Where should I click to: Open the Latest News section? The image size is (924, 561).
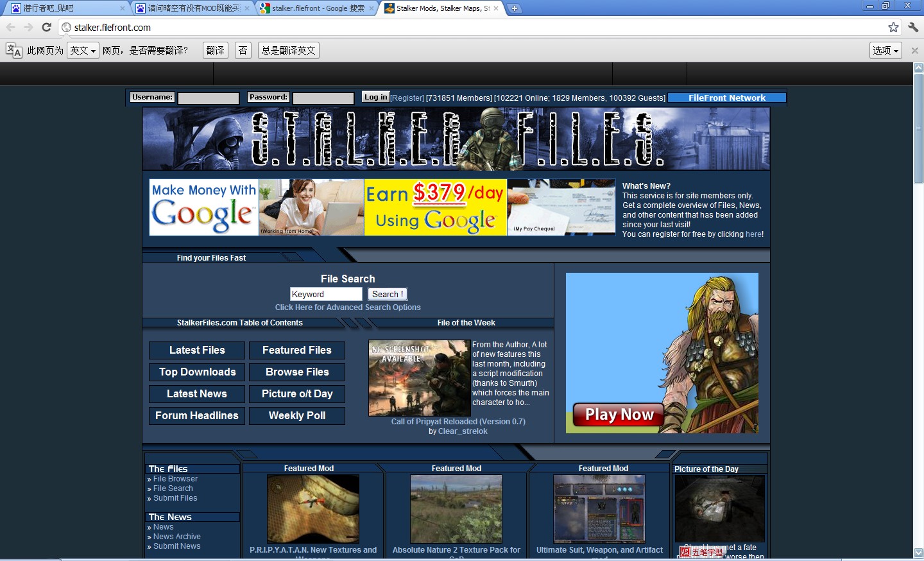coord(197,394)
